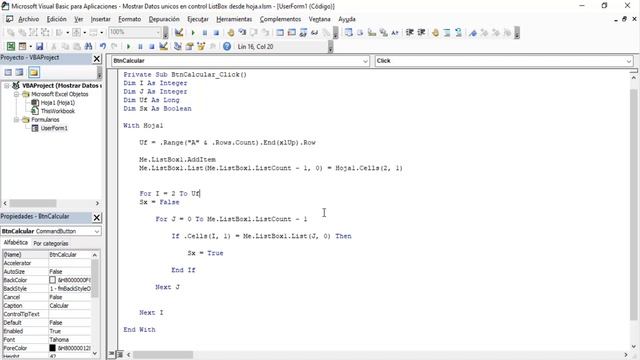Screen dimensions: 640x360
Task: Toggle breakpoint hand icon beside Step Into
Action: [x=231, y=33]
